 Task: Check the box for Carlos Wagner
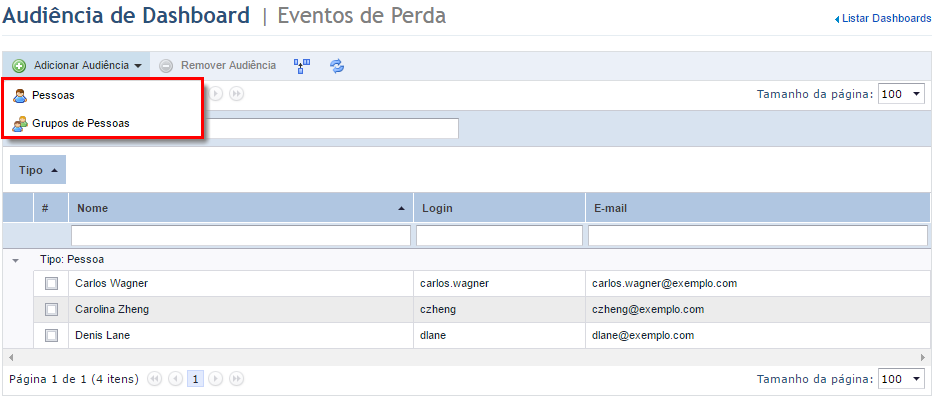pyautogui.click(x=52, y=284)
